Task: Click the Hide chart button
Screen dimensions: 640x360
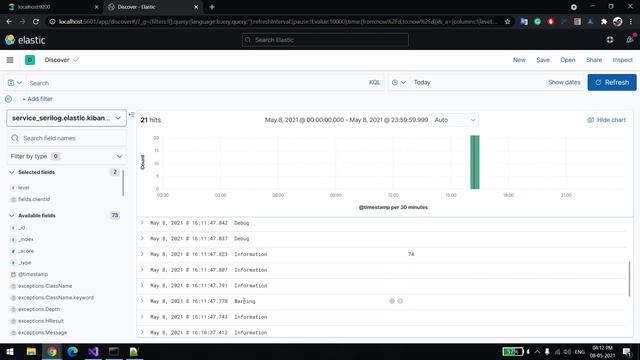Action: pyautogui.click(x=606, y=120)
